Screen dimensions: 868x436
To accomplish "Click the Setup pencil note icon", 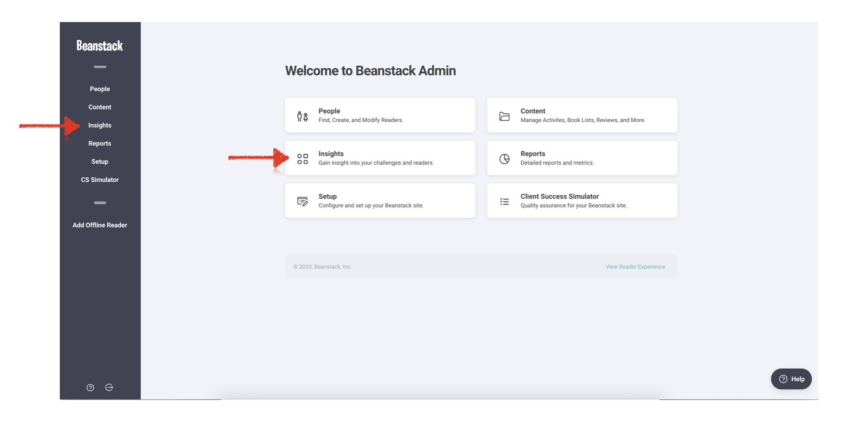I will point(302,201).
